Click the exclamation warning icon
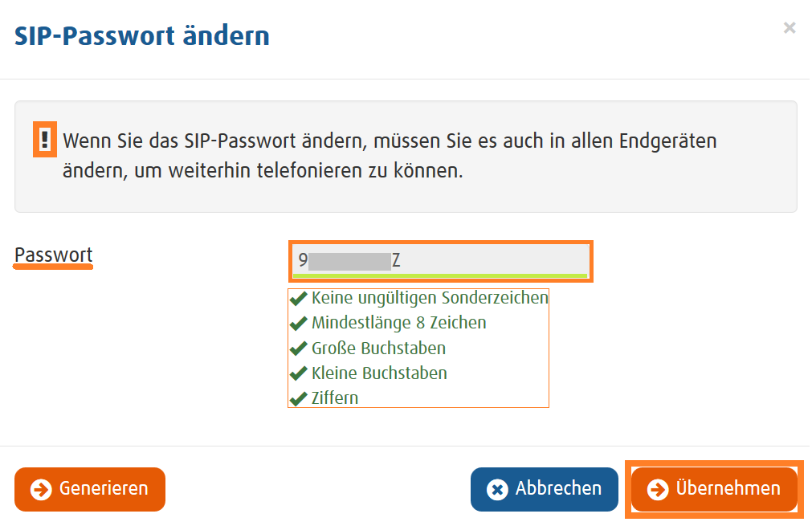This screenshot has height=526, width=812. (45, 141)
